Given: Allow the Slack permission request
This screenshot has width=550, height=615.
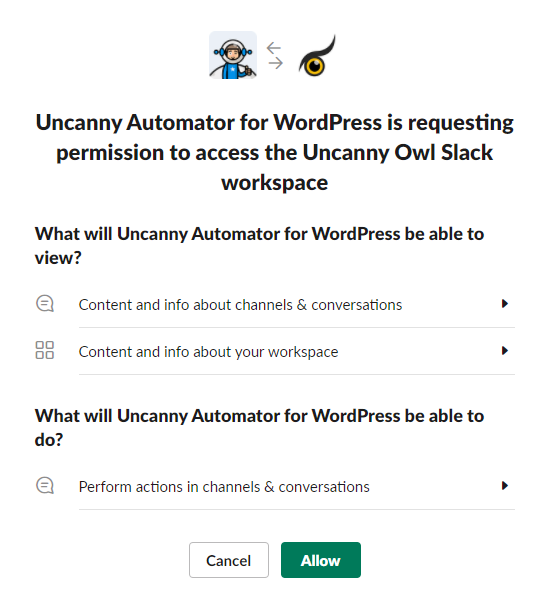Looking at the screenshot, I should [x=321, y=560].
